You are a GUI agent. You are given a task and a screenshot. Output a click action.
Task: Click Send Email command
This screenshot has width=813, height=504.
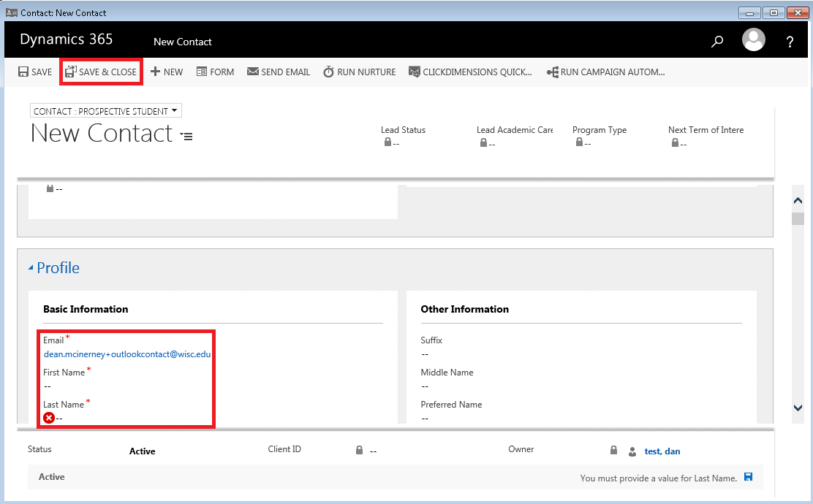tap(279, 72)
